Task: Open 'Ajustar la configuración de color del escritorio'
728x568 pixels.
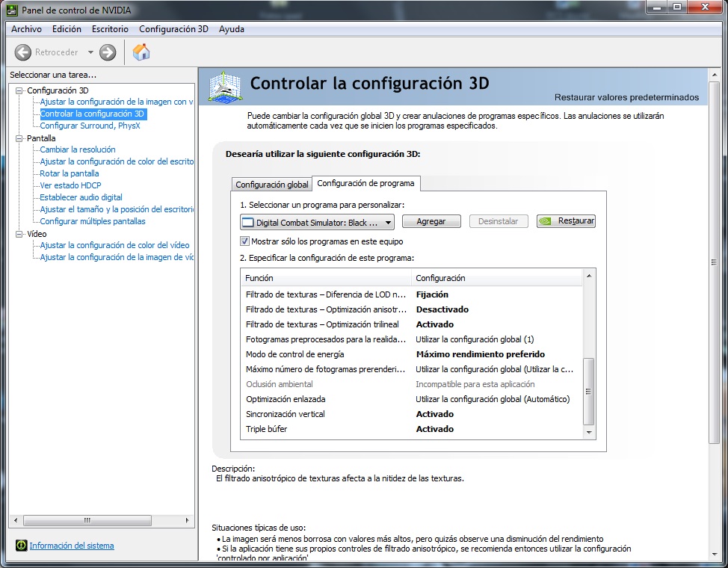Action: [x=117, y=161]
